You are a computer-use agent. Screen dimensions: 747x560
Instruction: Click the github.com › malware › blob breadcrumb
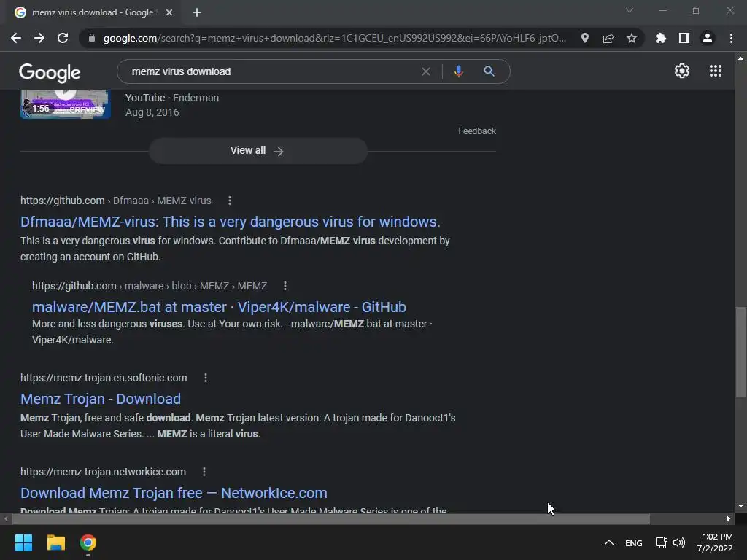pyautogui.click(x=150, y=286)
